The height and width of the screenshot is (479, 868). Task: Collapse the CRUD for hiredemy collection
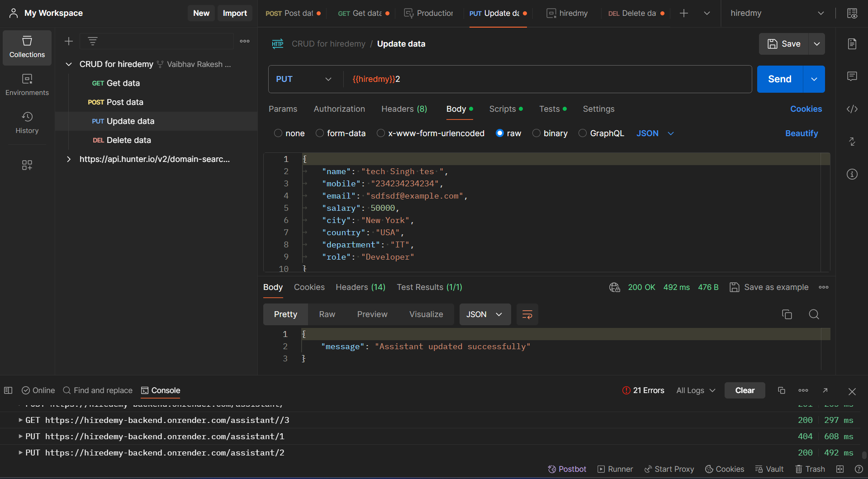pos(69,64)
